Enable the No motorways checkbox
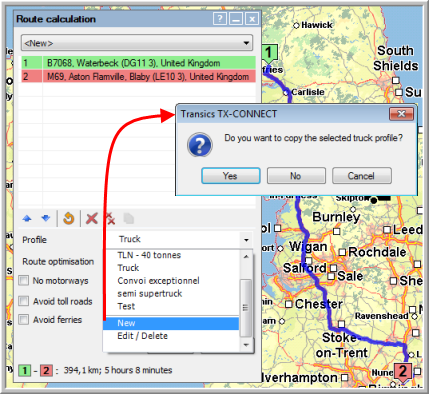 (24, 280)
